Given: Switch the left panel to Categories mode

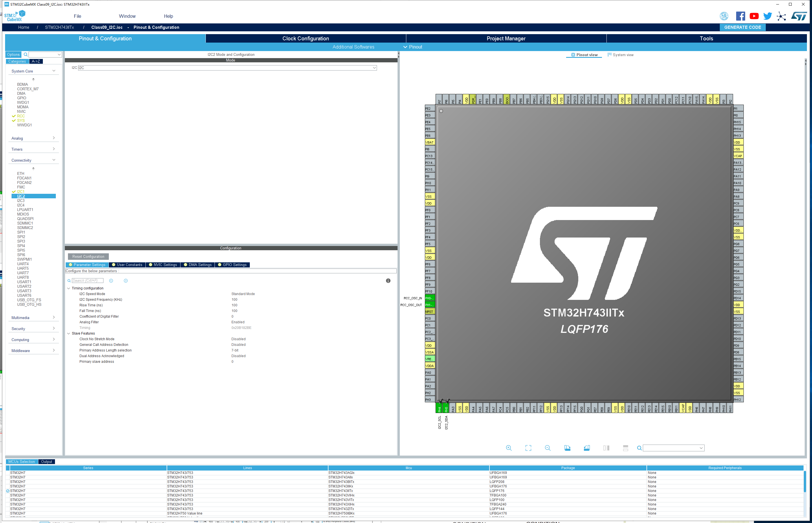Looking at the screenshot, I should point(17,61).
